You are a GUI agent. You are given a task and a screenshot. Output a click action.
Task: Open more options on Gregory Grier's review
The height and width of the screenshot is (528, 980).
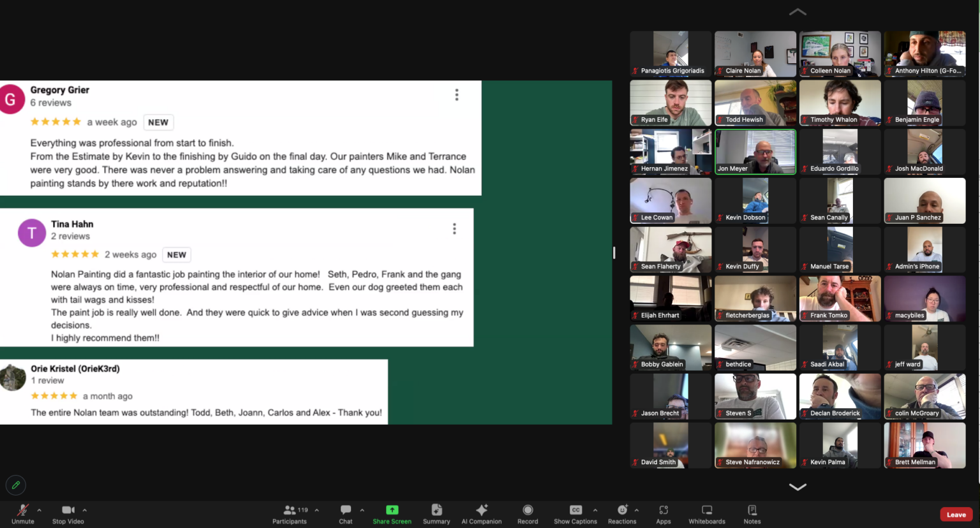point(457,95)
